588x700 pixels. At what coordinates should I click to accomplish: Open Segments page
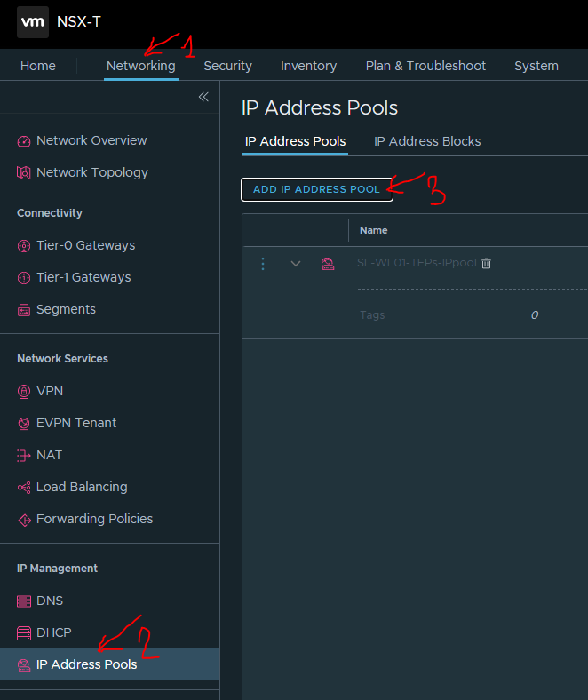coord(66,309)
